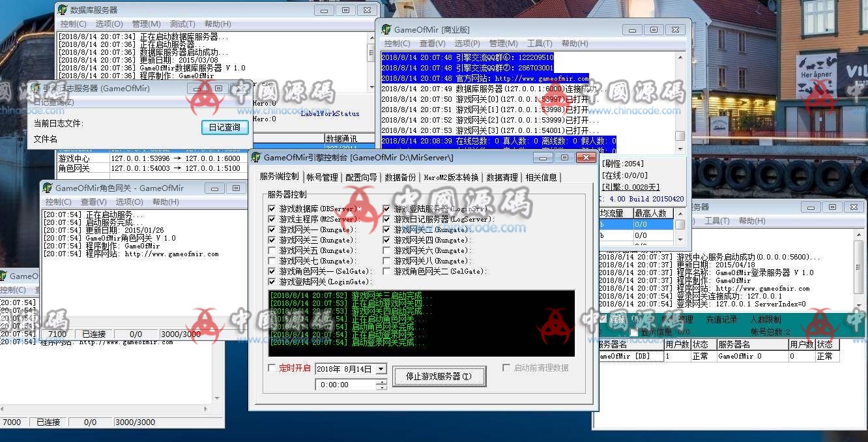
Task: Enable 游戏网关五 (Rungate)
Action: (272, 250)
